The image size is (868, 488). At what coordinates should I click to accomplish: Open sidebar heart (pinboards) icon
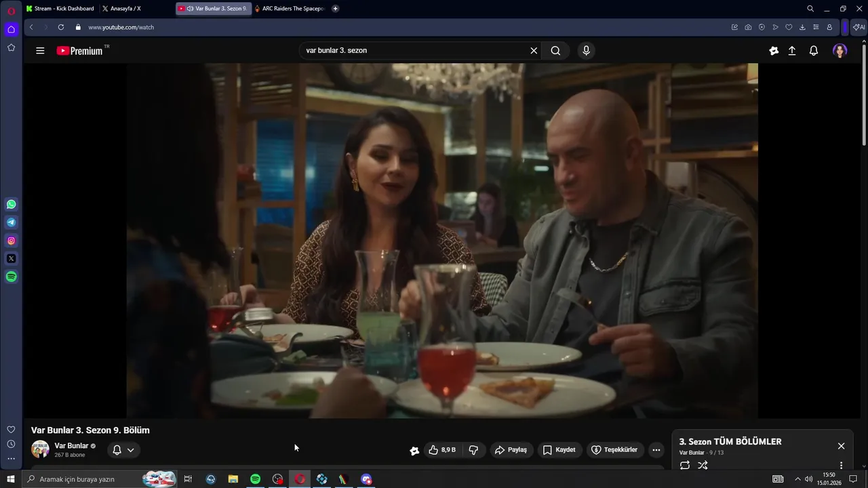click(11, 430)
